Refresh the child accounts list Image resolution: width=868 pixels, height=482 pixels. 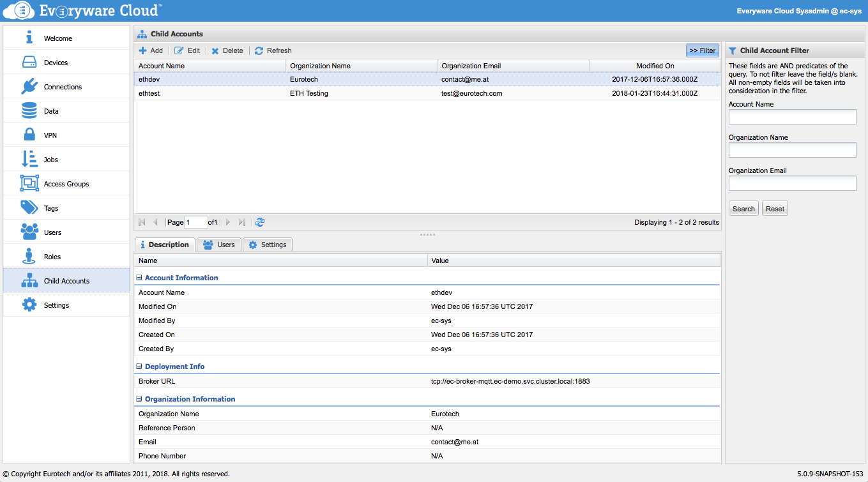point(273,50)
